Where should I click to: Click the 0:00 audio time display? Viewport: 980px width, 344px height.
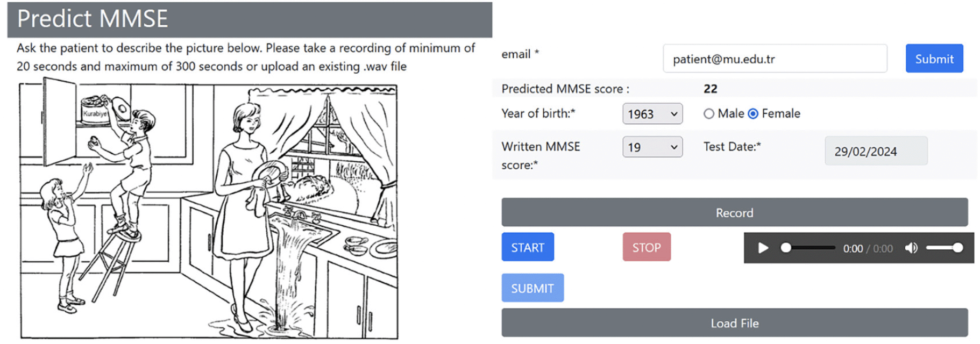[x=868, y=248]
